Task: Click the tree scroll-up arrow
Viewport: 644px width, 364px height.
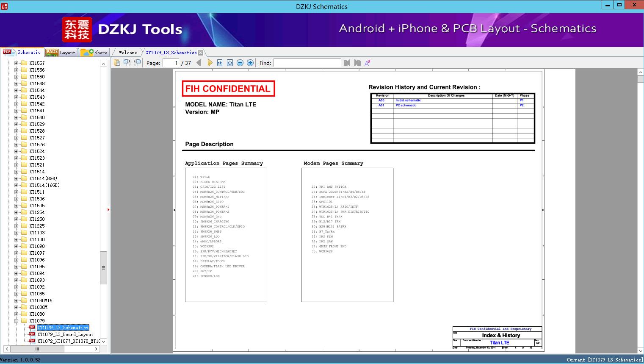Action: tap(103, 63)
